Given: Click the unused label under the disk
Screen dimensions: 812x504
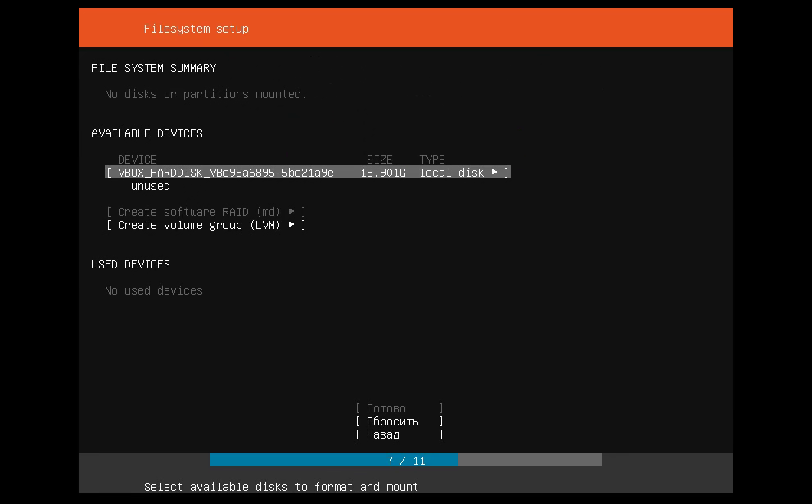Looking at the screenshot, I should (151, 186).
